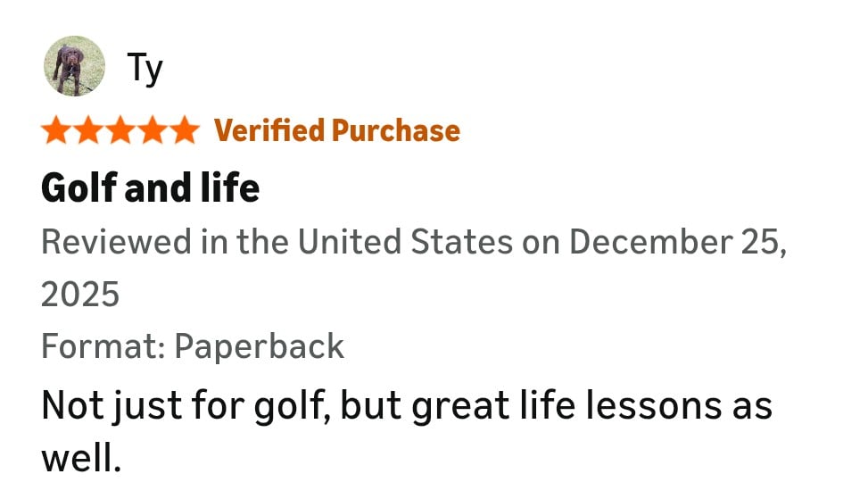The height and width of the screenshot is (499, 868).
Task: Click Ty's dog profile avatar
Action: point(74,66)
